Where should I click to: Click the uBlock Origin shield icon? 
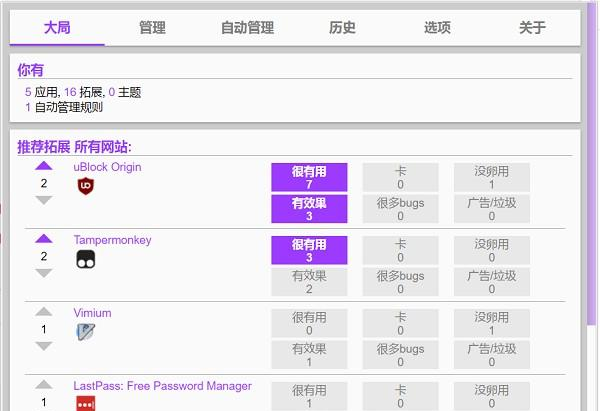coord(85,186)
